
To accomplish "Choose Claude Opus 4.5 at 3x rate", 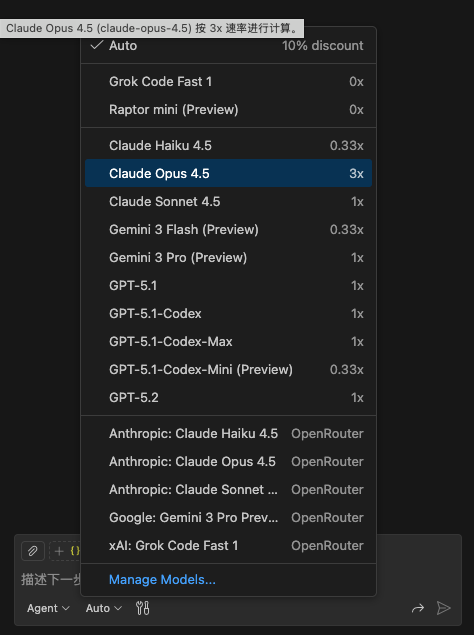I will pos(228,173).
